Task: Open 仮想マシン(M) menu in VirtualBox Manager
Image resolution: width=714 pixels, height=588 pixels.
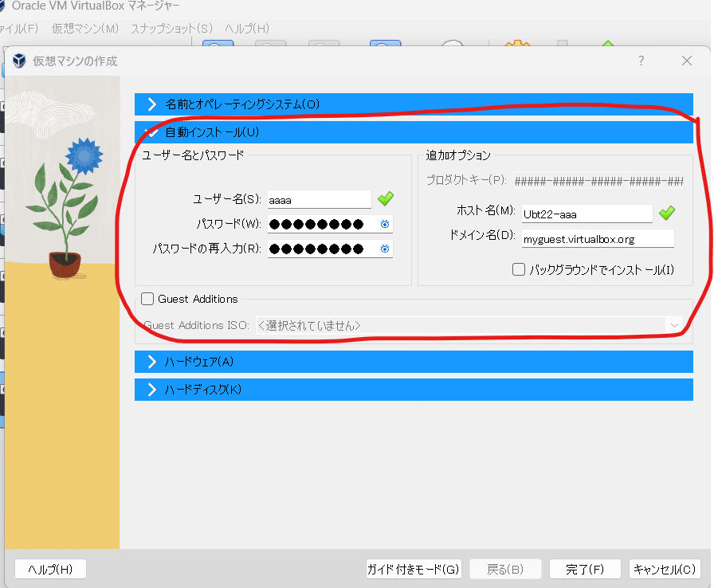Action: (x=85, y=28)
